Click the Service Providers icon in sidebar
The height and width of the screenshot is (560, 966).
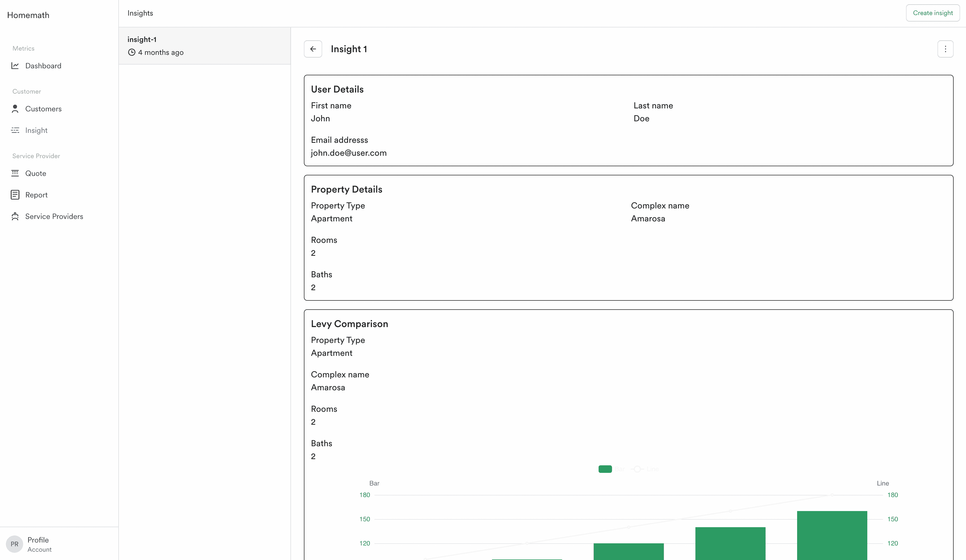pyautogui.click(x=15, y=216)
